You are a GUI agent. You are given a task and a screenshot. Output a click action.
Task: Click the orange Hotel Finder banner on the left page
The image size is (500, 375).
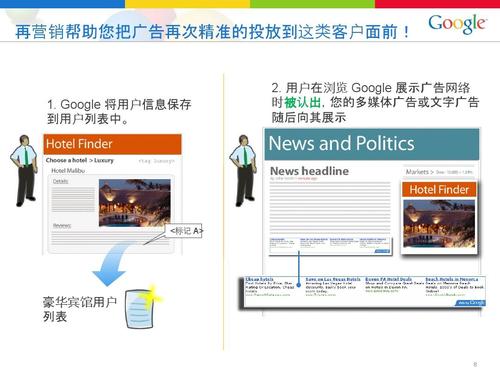click(x=112, y=144)
